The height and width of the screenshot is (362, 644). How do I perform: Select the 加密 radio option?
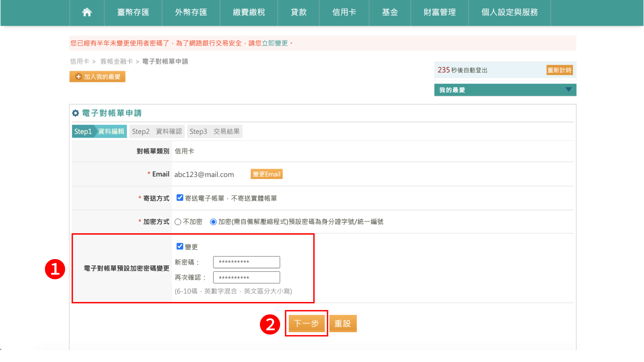pyautogui.click(x=213, y=222)
